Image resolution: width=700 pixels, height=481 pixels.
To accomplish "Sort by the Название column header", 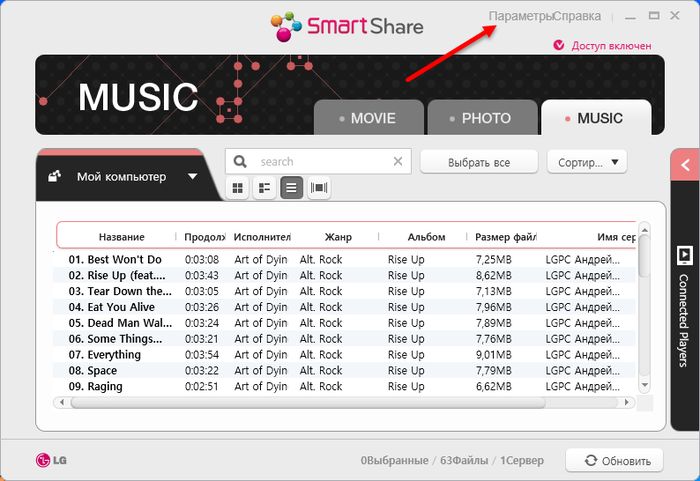I will pyautogui.click(x=121, y=237).
